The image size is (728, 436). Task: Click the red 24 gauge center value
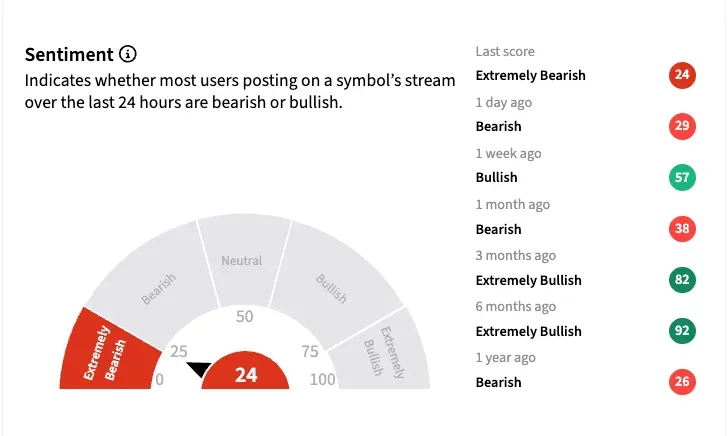246,374
